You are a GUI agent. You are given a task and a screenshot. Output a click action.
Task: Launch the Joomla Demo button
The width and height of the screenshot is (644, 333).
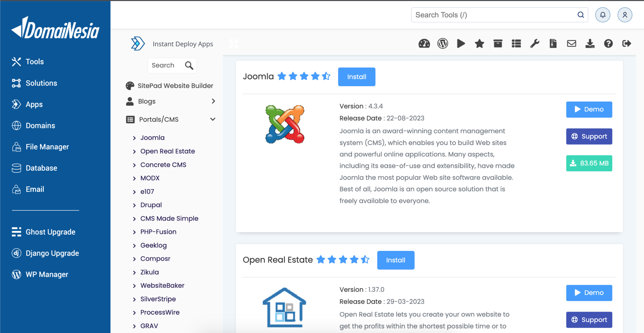[589, 109]
